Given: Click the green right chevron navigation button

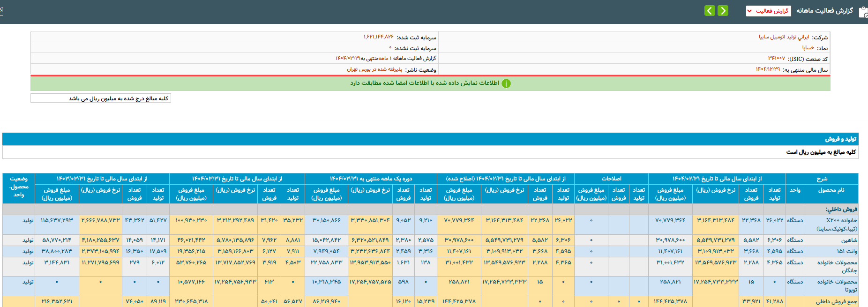Looking at the screenshot, I should (723, 11).
